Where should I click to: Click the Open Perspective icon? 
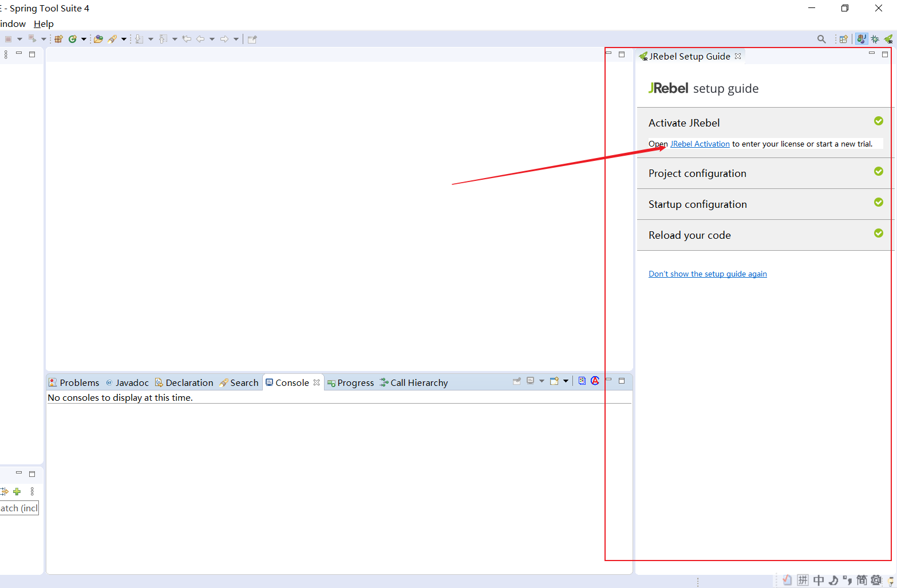(844, 39)
